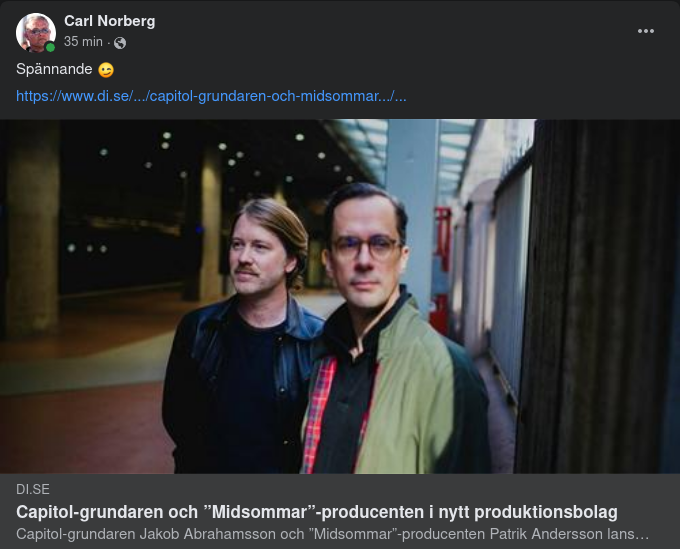Open Carl Norberg's profile picture
Screen dimensions: 680x549
click(x=36, y=33)
